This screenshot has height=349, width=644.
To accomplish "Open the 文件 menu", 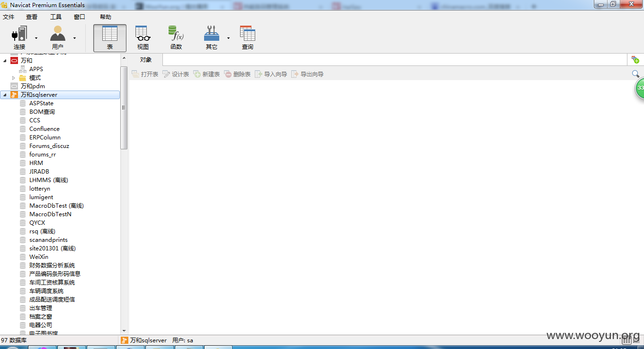I will [9, 17].
